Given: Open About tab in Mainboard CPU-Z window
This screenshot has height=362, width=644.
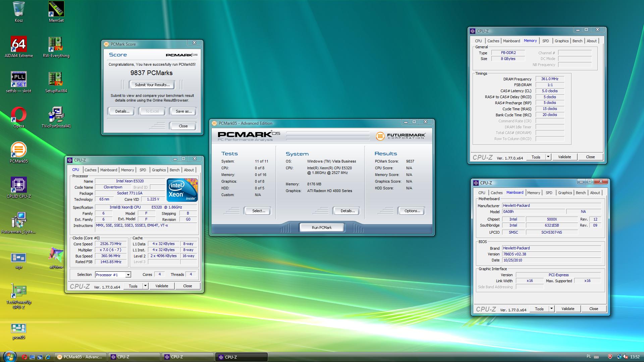Looking at the screenshot, I should coord(595,193).
